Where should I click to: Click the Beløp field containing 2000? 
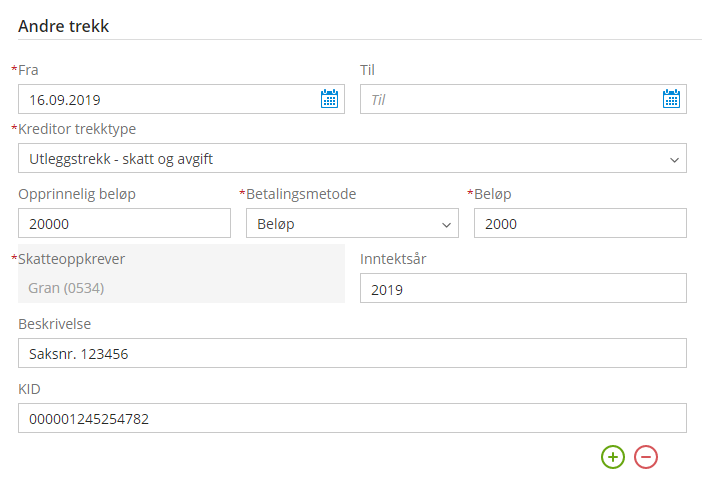coord(580,223)
